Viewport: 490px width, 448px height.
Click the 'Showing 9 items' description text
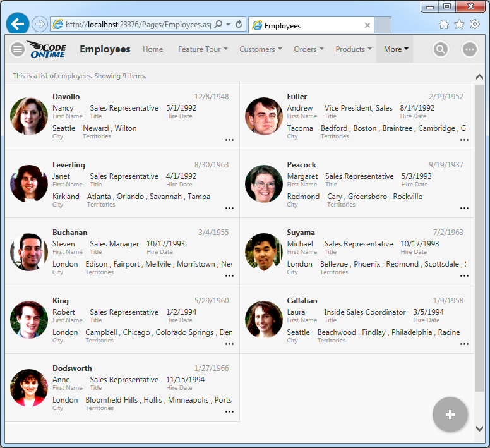(121, 76)
